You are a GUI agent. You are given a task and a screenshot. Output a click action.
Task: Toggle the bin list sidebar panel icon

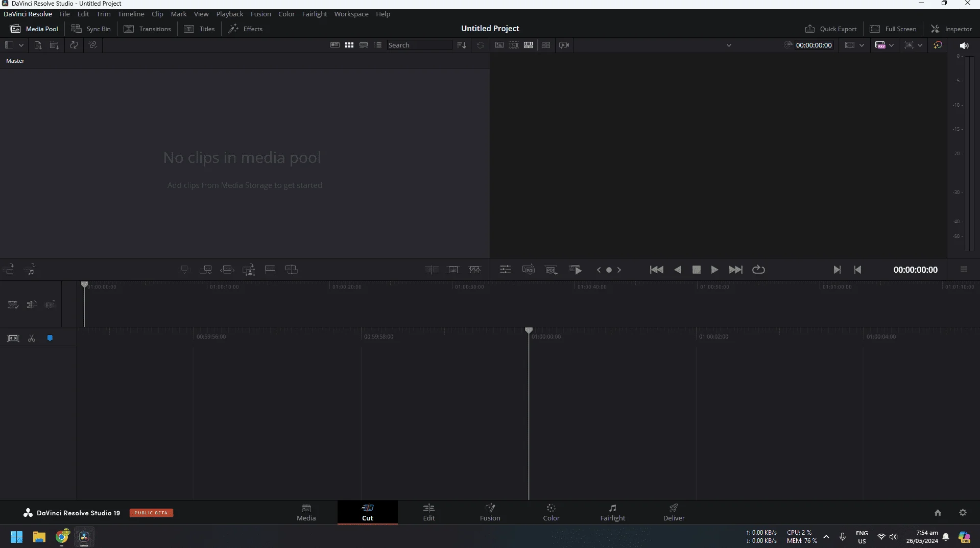click(x=9, y=45)
